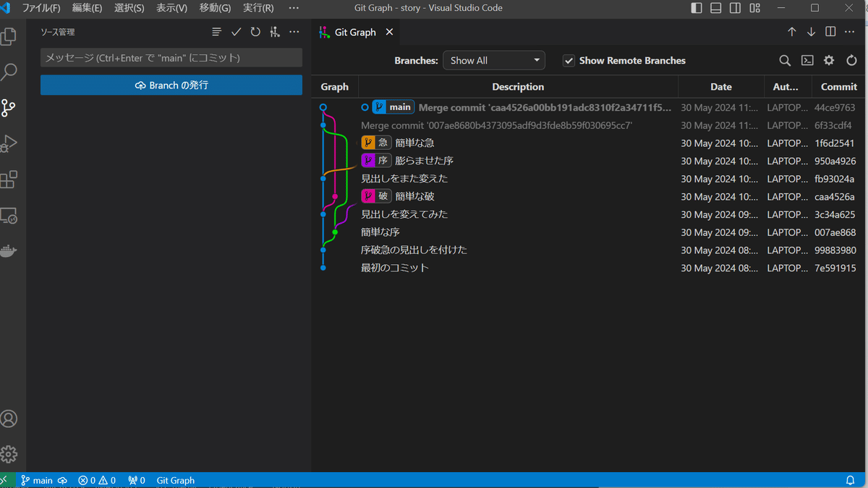Click the Commit column header
868x488 pixels.
click(x=839, y=87)
